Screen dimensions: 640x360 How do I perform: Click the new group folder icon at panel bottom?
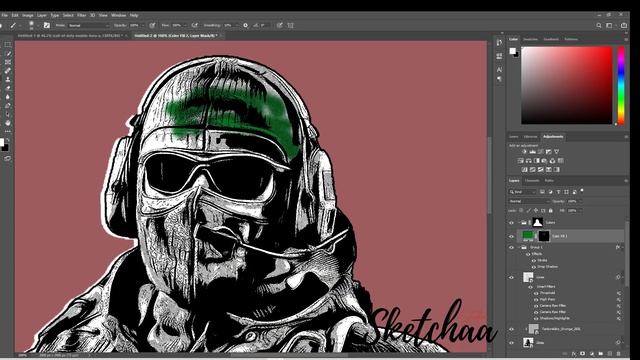click(x=600, y=353)
